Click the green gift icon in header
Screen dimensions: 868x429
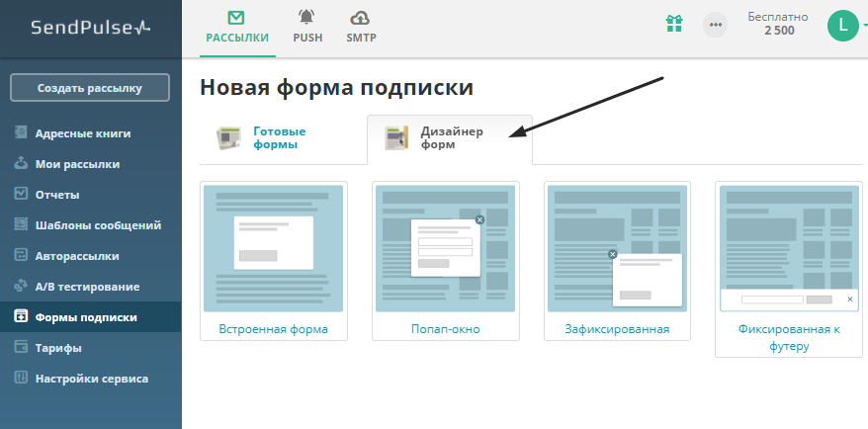675,25
